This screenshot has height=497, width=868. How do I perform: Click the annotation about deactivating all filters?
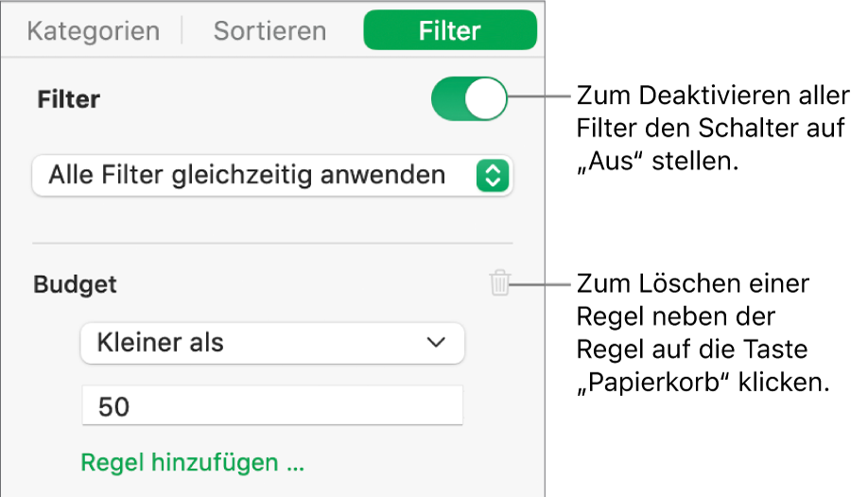pos(711,129)
